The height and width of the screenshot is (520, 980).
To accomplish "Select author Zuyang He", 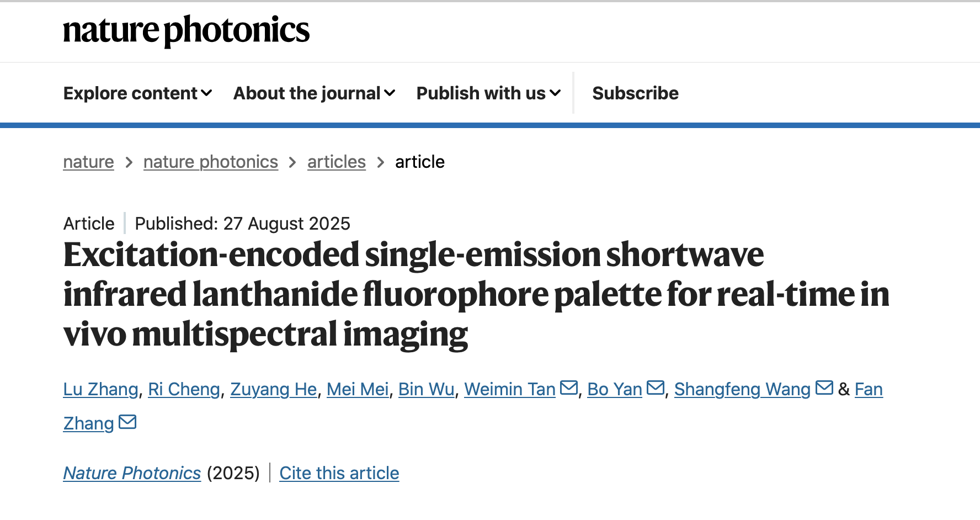I will [273, 389].
